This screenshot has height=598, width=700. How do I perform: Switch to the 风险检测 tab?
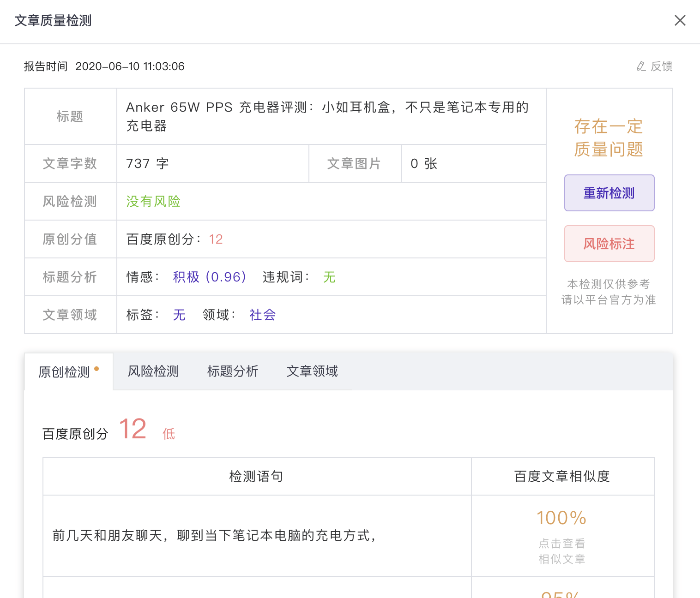coord(153,371)
